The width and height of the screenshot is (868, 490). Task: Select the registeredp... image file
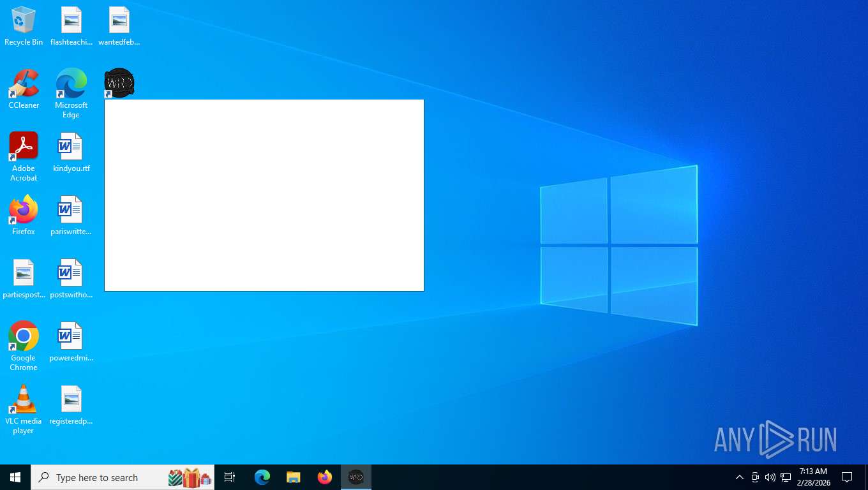click(x=71, y=405)
